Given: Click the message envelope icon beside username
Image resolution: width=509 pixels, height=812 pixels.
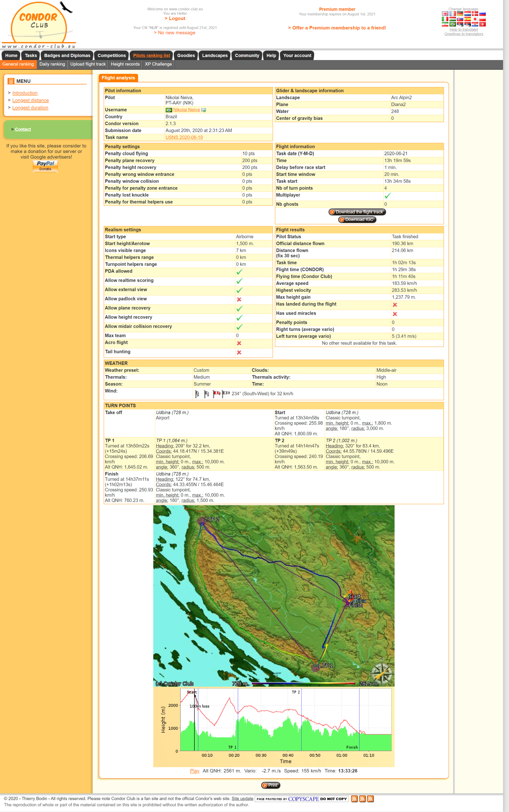Looking at the screenshot, I should click(204, 110).
